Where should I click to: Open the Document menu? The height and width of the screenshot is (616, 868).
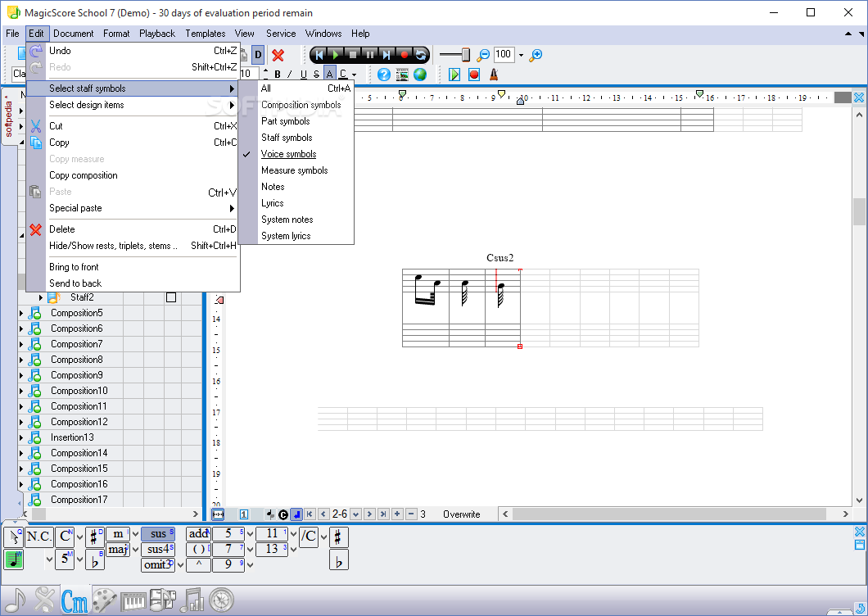(74, 34)
